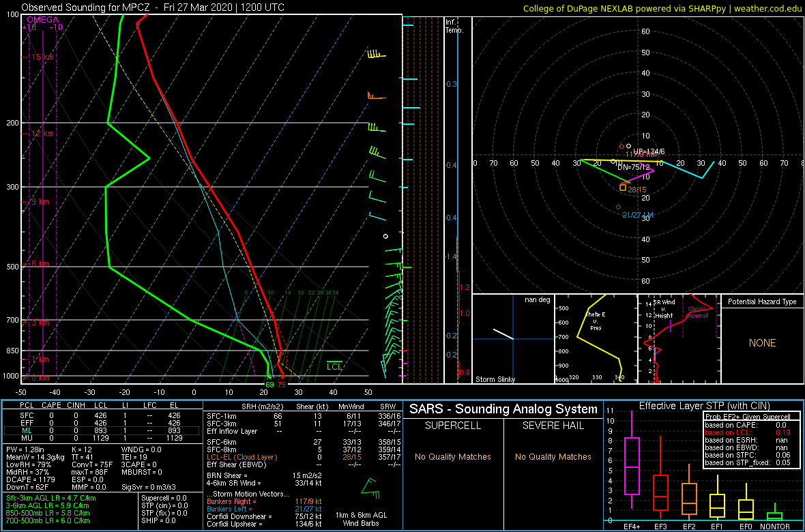Click the Sfc-3km AGL LR lapse rate
Viewport: 805px width, 532px height.
pyautogui.click(x=51, y=498)
